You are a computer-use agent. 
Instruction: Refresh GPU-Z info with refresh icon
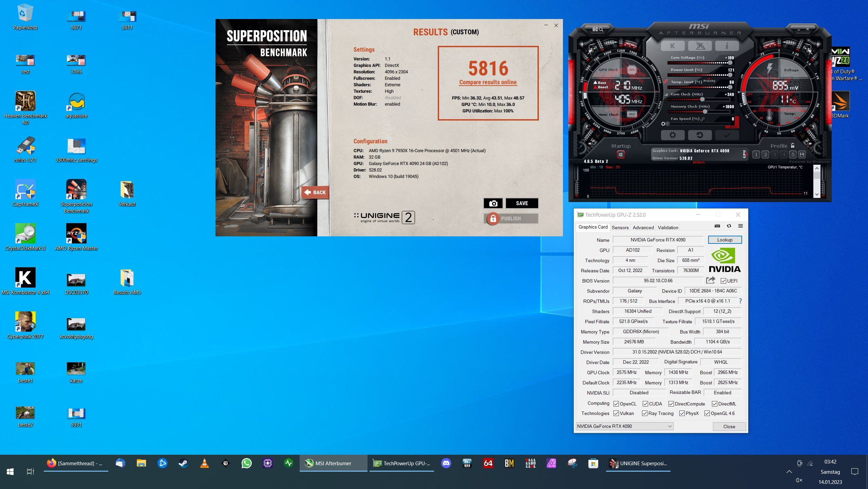729,226
